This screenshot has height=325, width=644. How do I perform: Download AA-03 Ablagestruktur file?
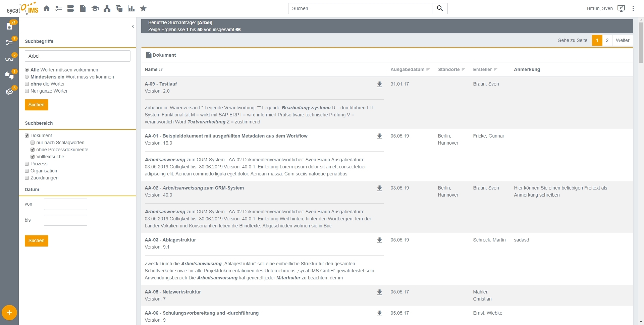[379, 240]
